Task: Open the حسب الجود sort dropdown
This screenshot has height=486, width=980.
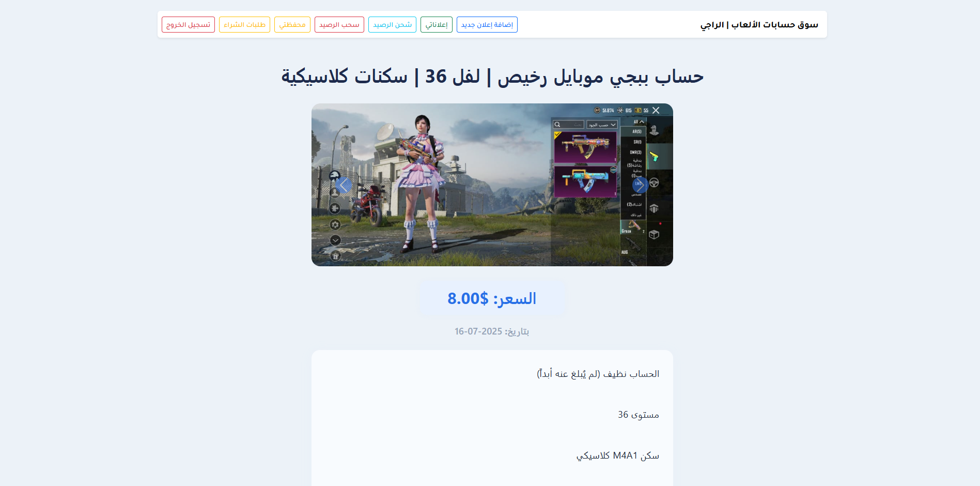Action: [602, 125]
